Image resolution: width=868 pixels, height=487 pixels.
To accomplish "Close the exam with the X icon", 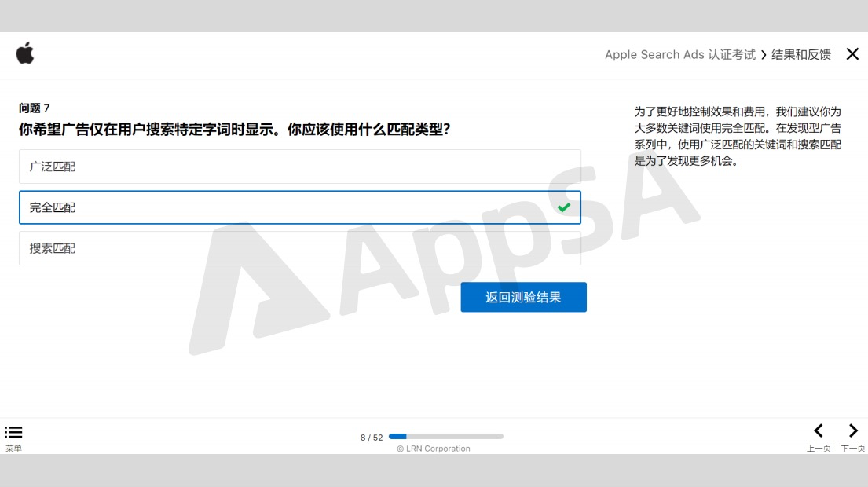I will tap(852, 53).
